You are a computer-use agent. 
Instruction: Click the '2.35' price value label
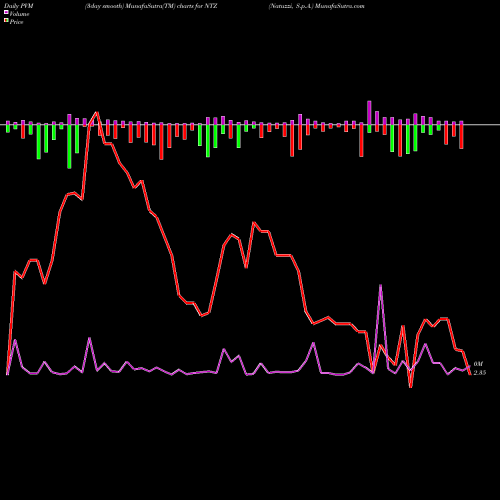pyautogui.click(x=480, y=373)
